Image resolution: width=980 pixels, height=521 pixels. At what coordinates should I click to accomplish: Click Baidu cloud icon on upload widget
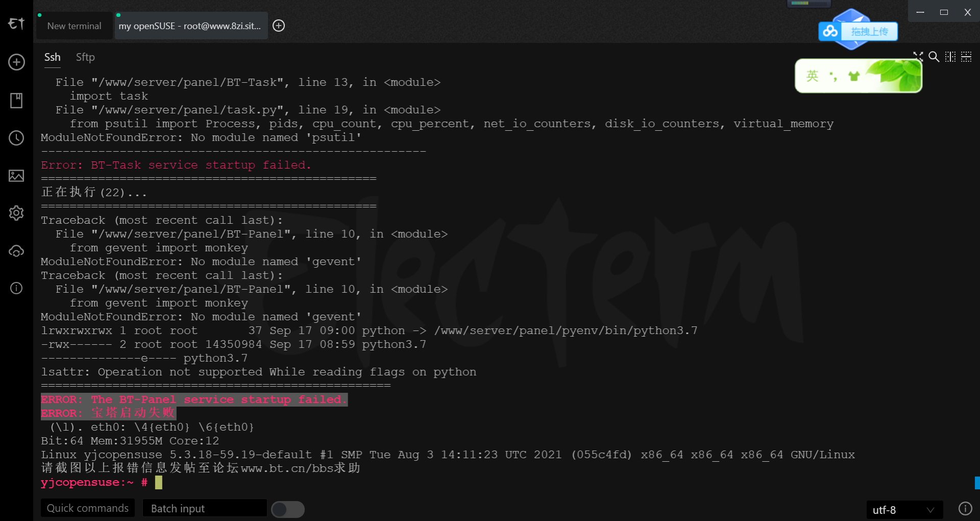tap(830, 31)
